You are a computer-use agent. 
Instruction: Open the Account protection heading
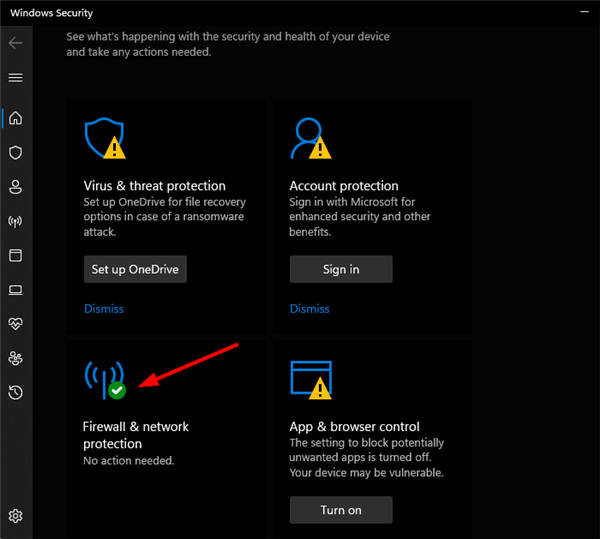click(x=344, y=186)
